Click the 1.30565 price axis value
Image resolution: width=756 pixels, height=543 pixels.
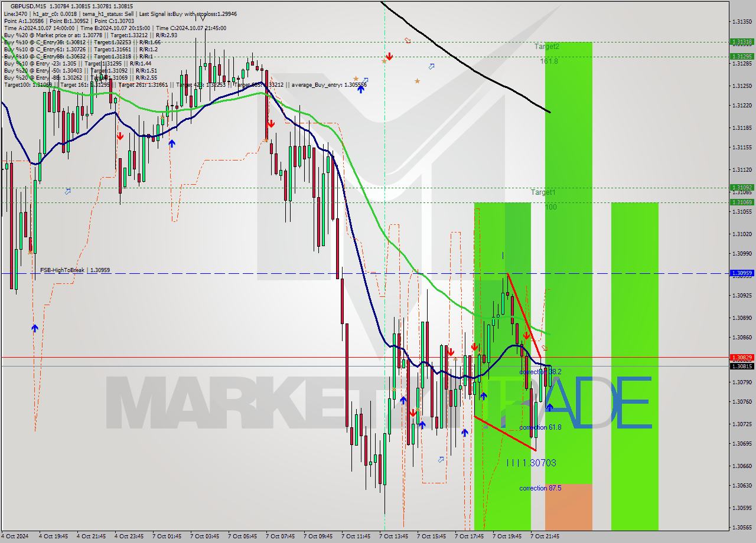pyautogui.click(x=742, y=528)
